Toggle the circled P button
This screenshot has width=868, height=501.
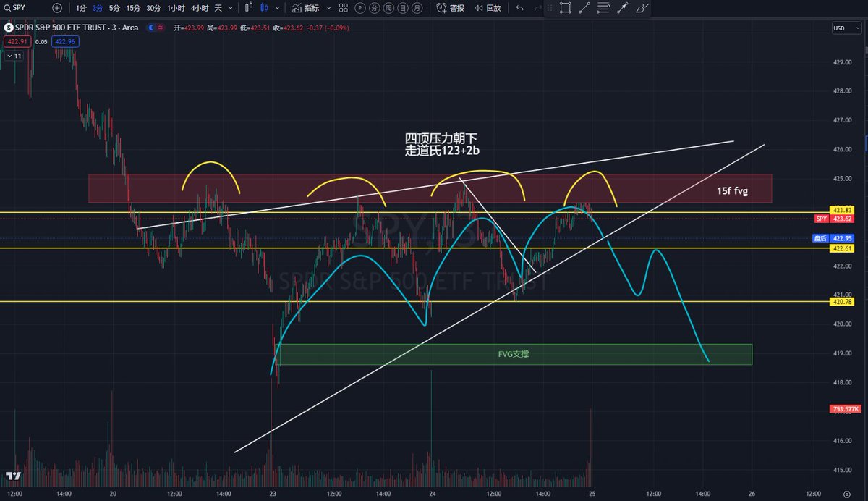click(359, 8)
